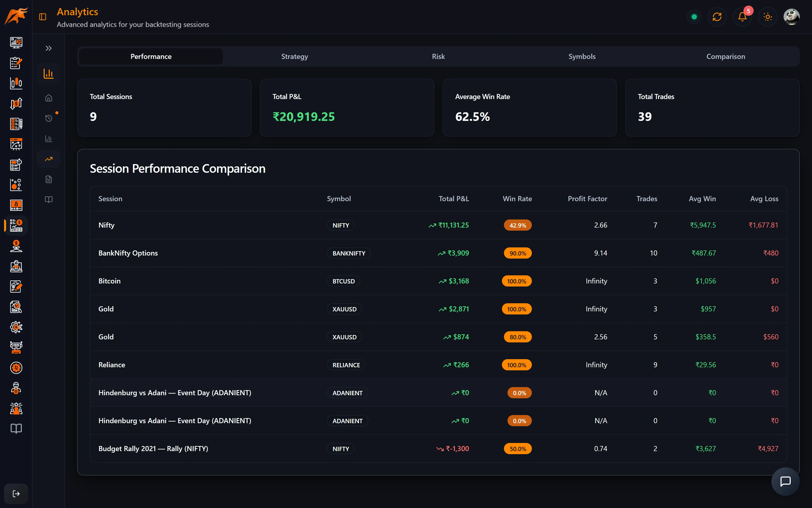Screen dimensions: 812x508
Task: Click the RELIANCE symbol badge
Action: point(346,365)
